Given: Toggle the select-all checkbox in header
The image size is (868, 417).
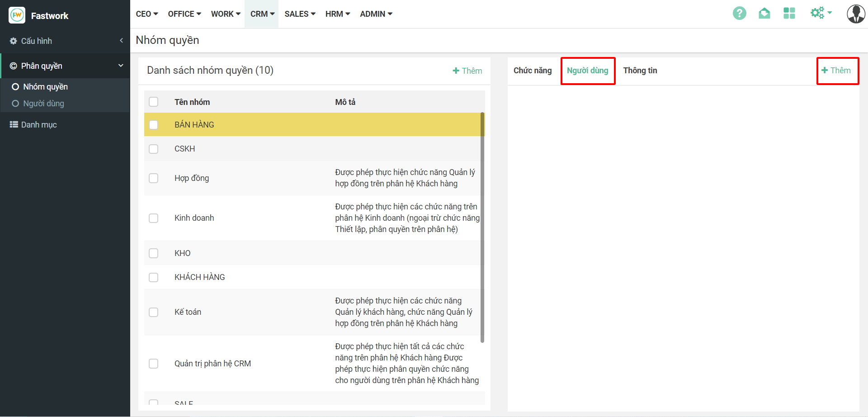Looking at the screenshot, I should tap(154, 102).
